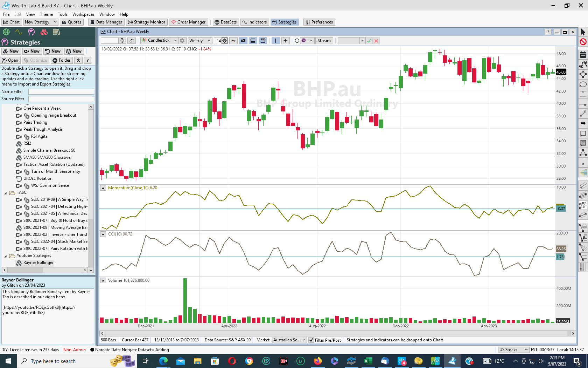Open chart style settings gear icon
Image resolution: width=588 pixels, height=368 pixels.
pyautogui.click(x=182, y=41)
